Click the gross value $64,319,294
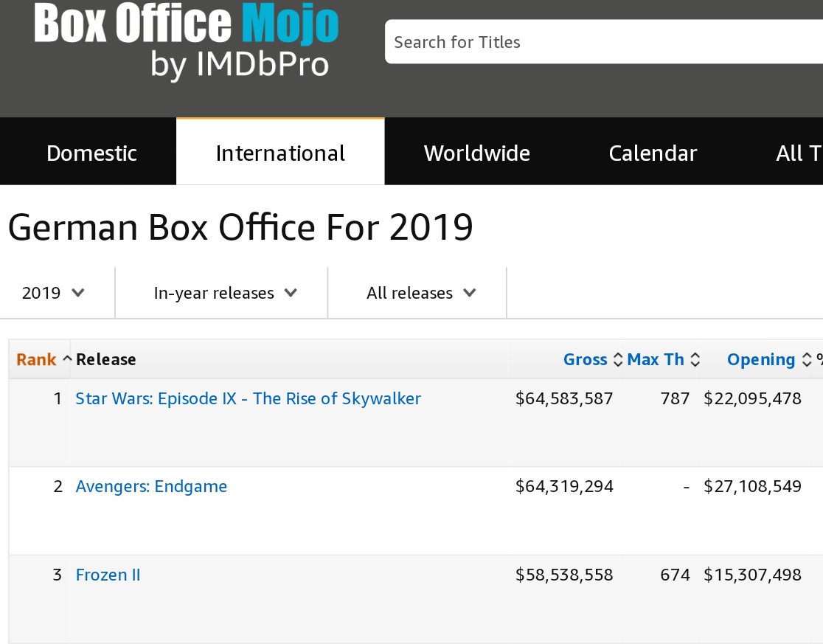823x644 pixels. click(563, 487)
